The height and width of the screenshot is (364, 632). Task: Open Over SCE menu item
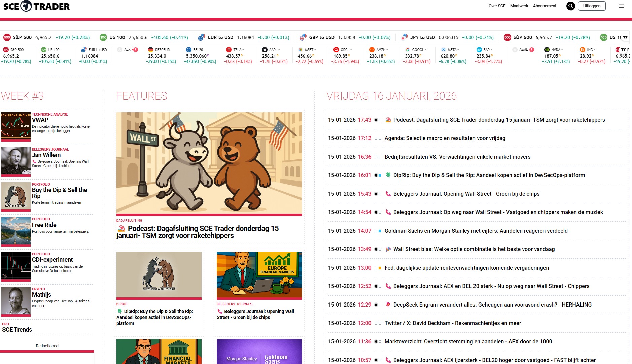[497, 6]
